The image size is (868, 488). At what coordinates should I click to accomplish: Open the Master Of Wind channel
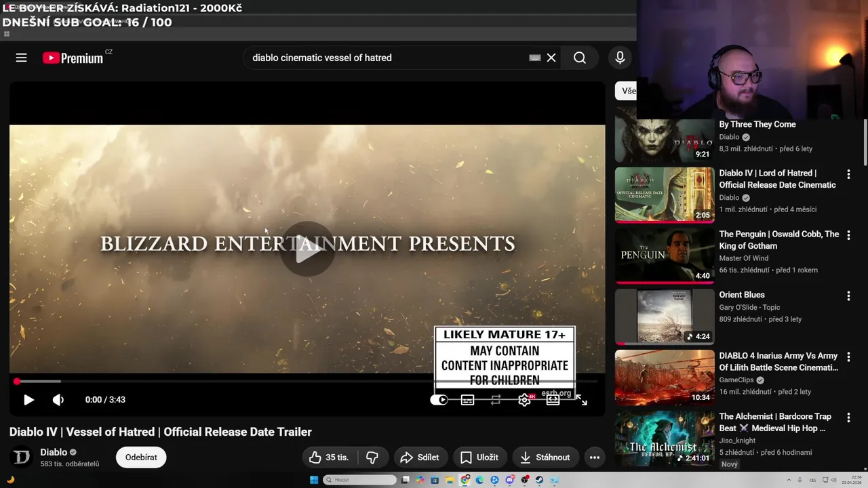[744, 258]
